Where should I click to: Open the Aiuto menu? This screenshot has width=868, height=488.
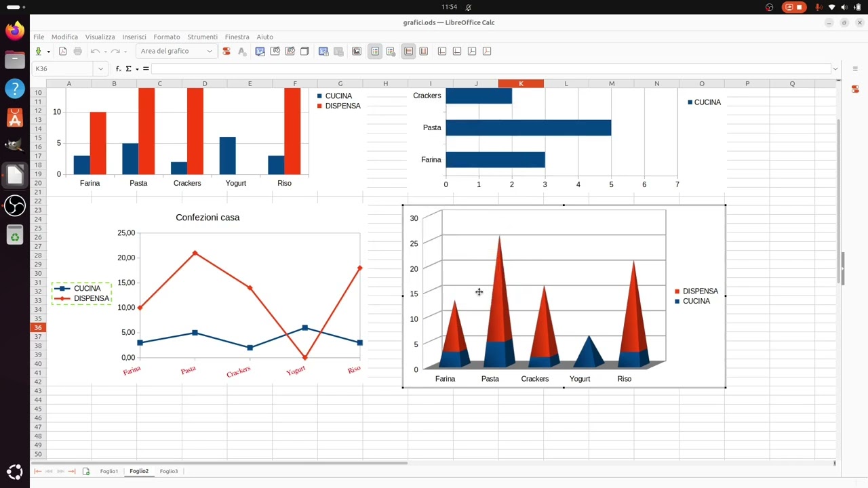(x=265, y=37)
